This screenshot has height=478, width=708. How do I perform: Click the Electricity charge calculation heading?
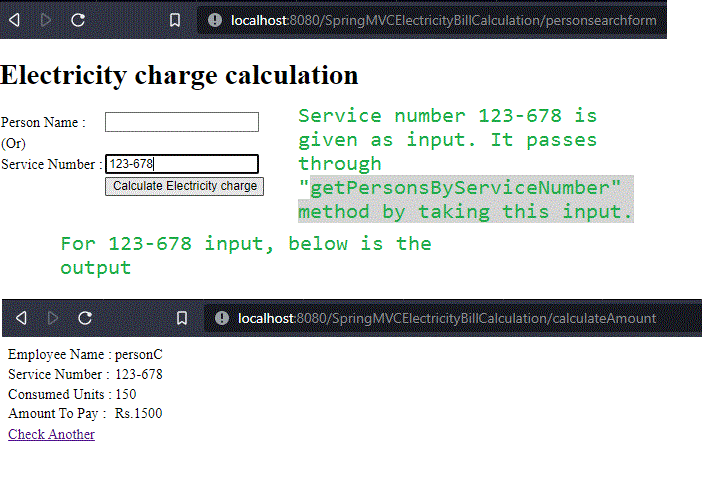click(179, 75)
